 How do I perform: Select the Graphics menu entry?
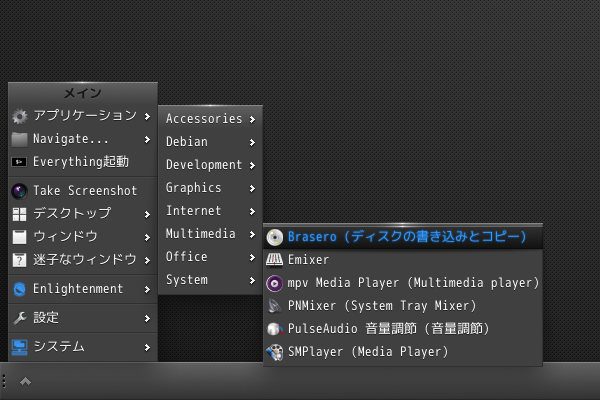click(x=210, y=188)
